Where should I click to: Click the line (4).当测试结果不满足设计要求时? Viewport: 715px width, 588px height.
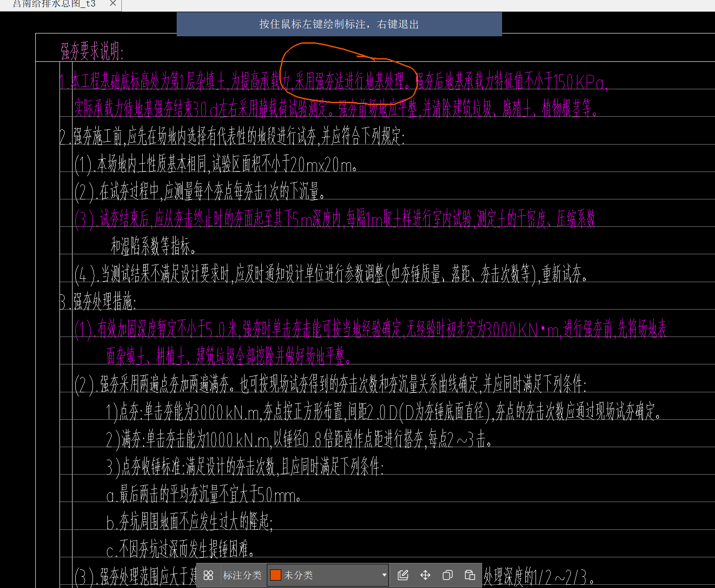coord(331,274)
